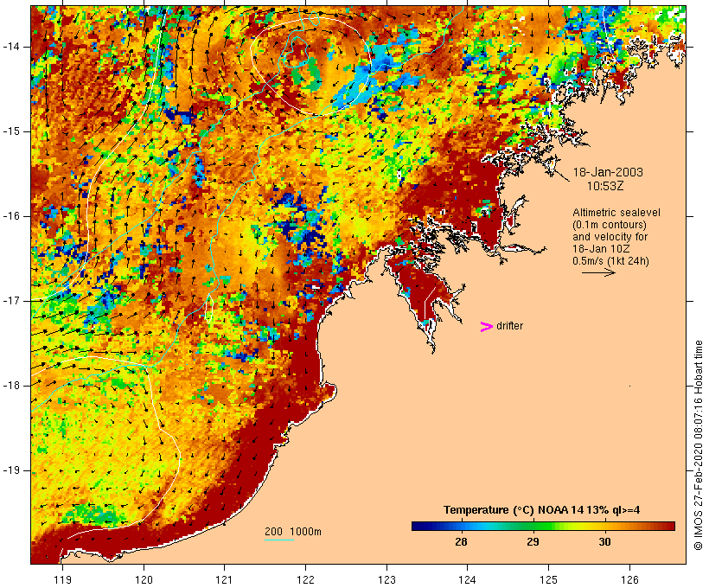Click the IMOS copyright vertical text
This screenshot has height=588, width=709.
[x=699, y=445]
